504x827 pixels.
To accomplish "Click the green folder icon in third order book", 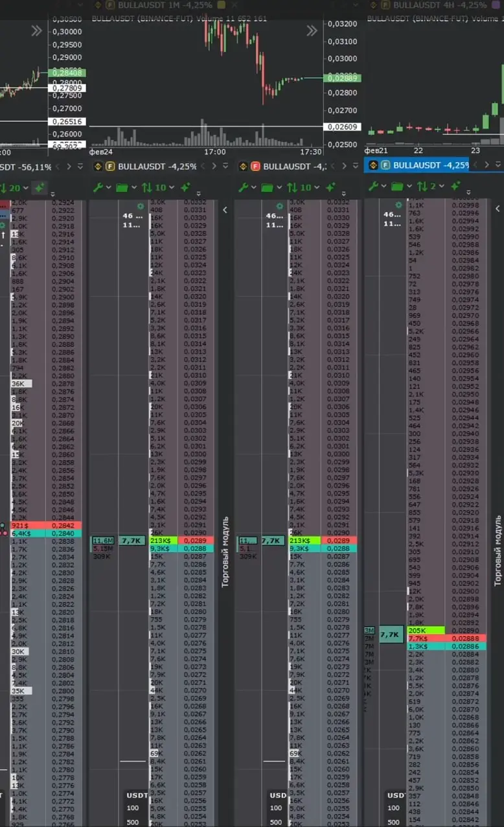I will pyautogui.click(x=267, y=187).
